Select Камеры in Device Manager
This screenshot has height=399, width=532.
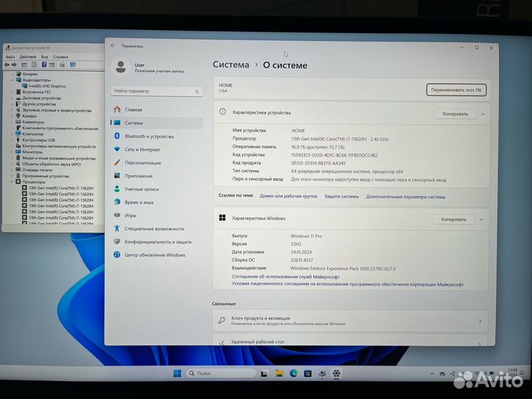29,116
